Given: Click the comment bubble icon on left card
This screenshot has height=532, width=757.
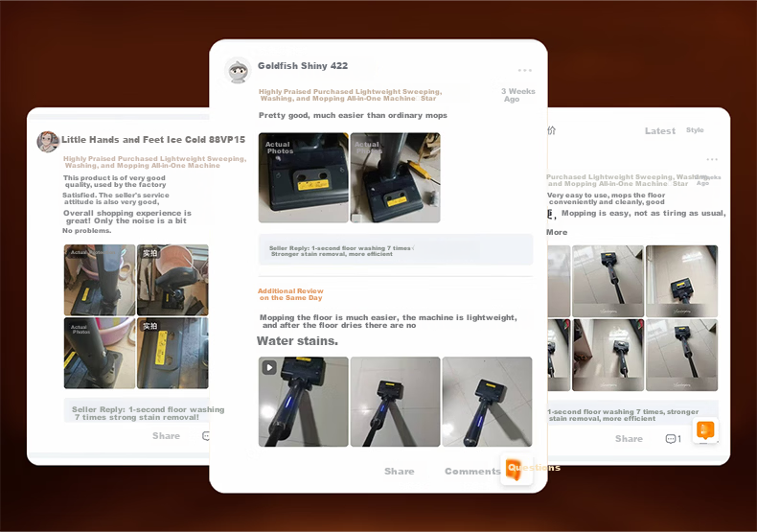Looking at the screenshot, I should click(x=206, y=436).
